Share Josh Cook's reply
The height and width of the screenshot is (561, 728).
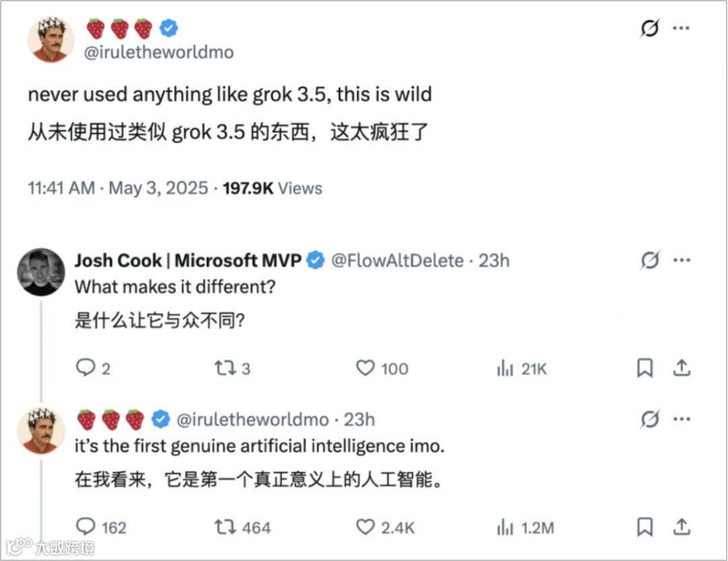tap(681, 368)
